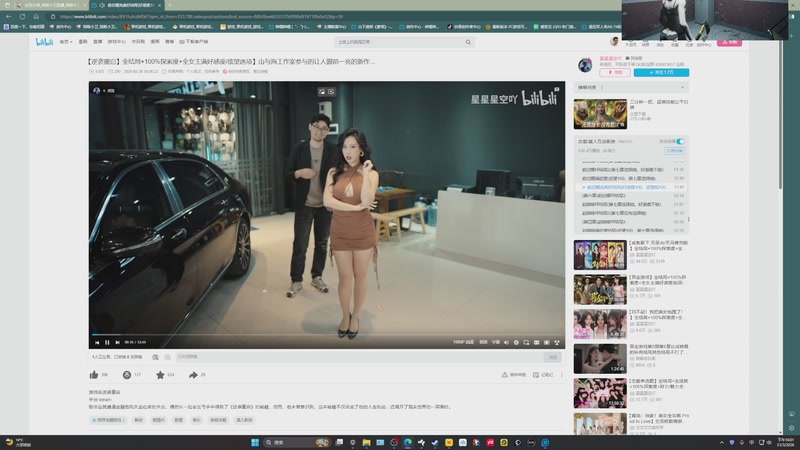Open the subtitle option in player
Image resolution: width=800 pixels, height=450 pixels.
(x=495, y=342)
